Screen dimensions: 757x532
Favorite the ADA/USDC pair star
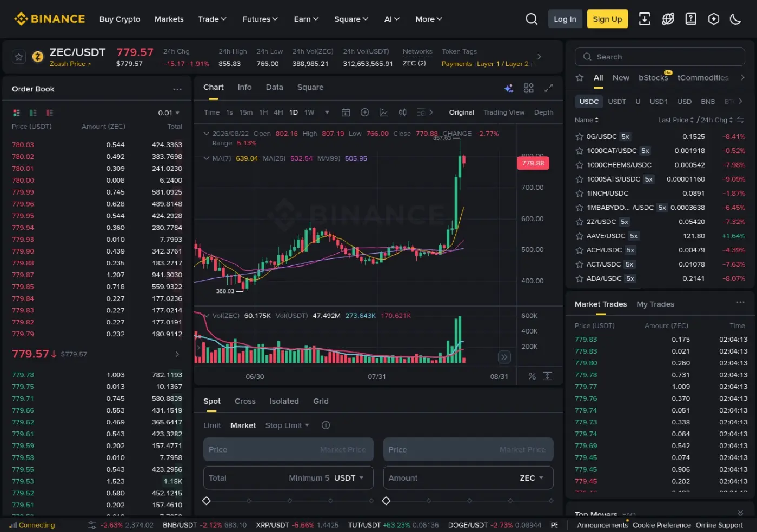[x=579, y=278]
